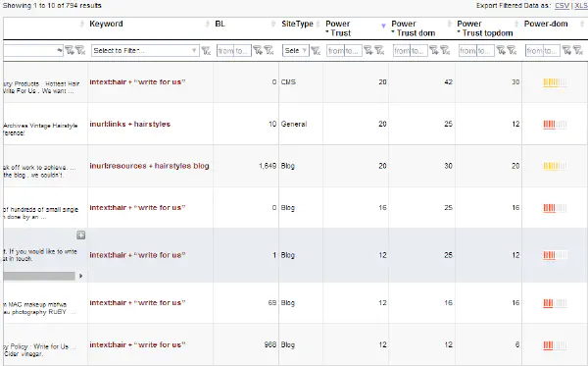588x366 pixels.
Task: Sort by Power*Trust column header
Action: click(338, 28)
